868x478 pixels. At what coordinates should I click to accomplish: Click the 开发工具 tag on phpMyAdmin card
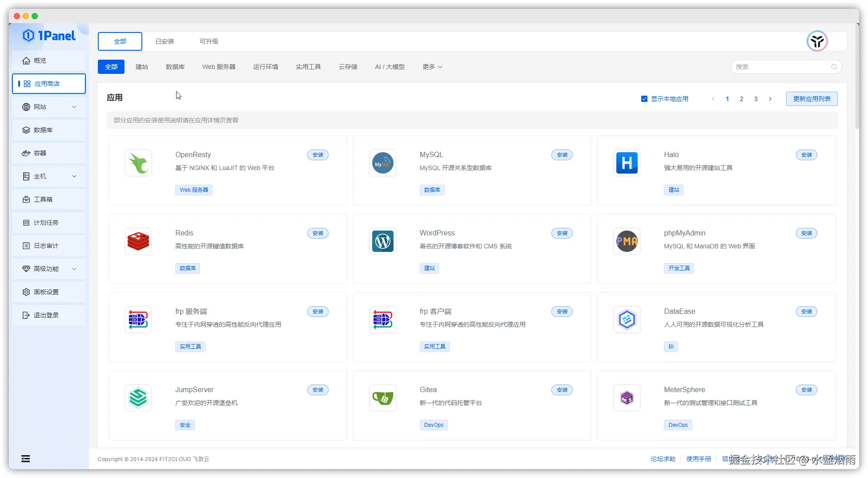tap(679, 268)
